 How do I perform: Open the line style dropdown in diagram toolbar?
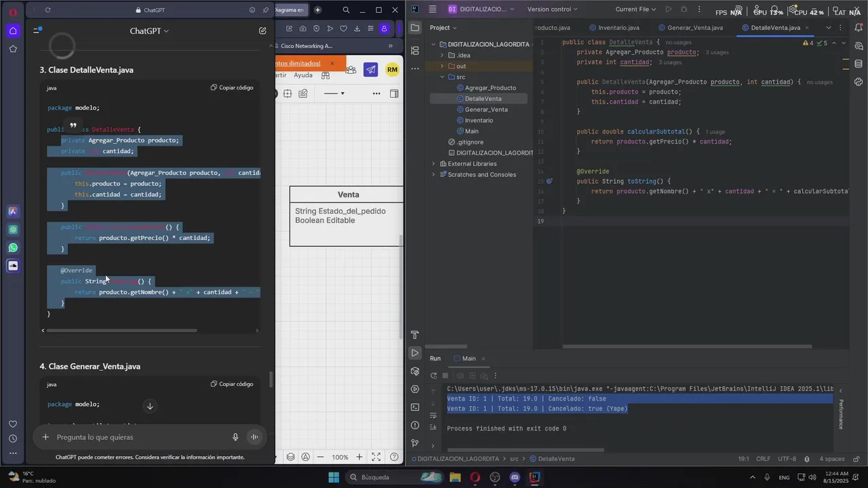(334, 94)
